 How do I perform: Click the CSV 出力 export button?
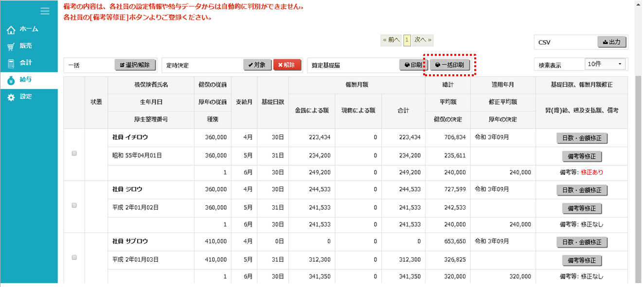pos(611,42)
